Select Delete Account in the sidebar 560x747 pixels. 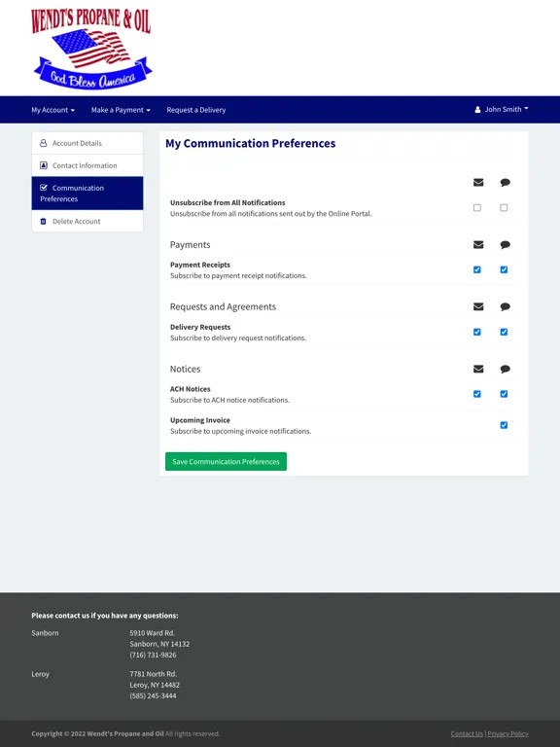coord(87,221)
